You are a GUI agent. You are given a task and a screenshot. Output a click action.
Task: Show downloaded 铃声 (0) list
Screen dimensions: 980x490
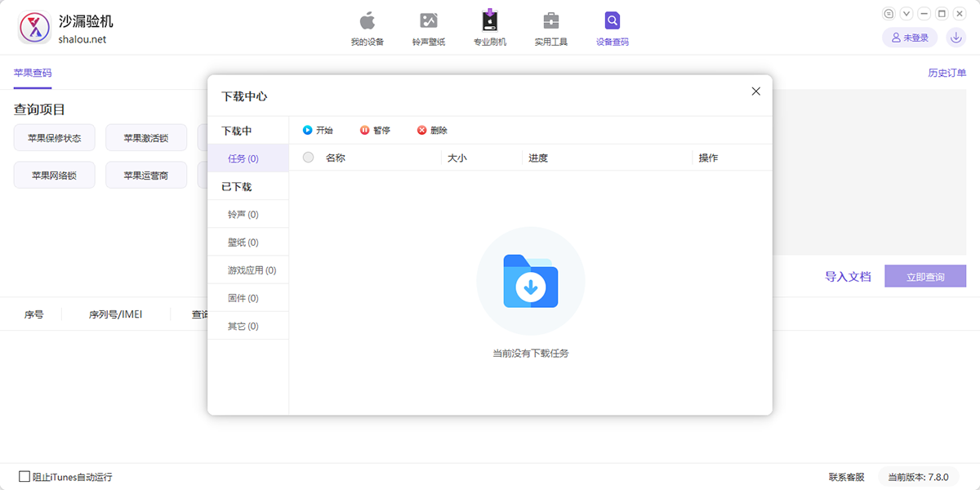point(248,214)
